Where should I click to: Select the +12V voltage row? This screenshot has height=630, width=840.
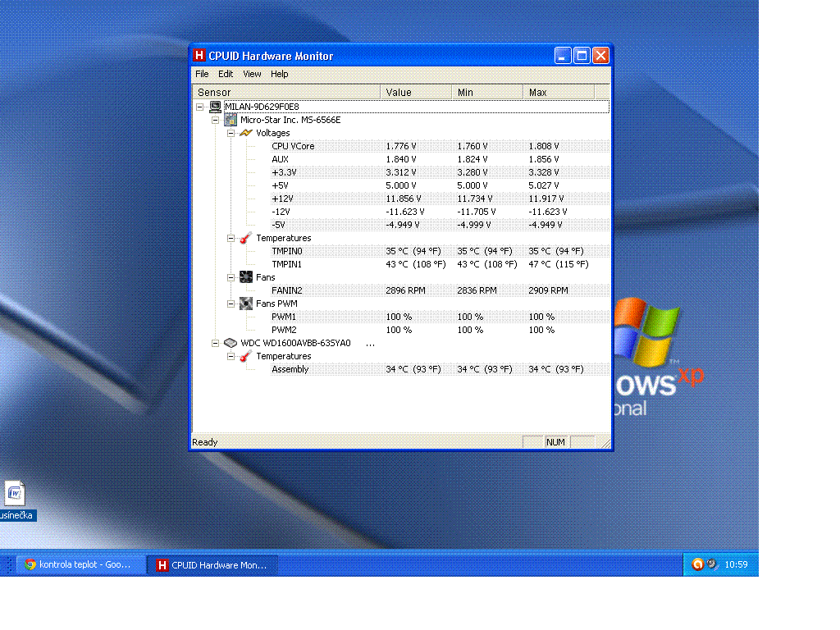(440, 199)
